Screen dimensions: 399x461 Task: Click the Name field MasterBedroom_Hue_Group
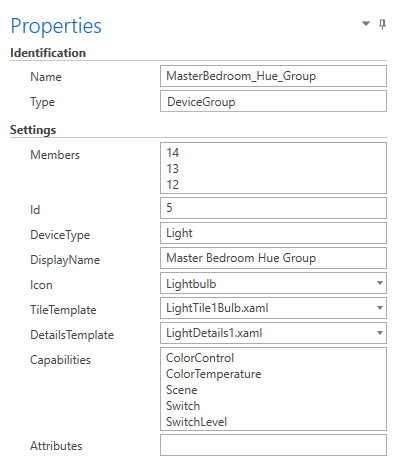point(273,76)
